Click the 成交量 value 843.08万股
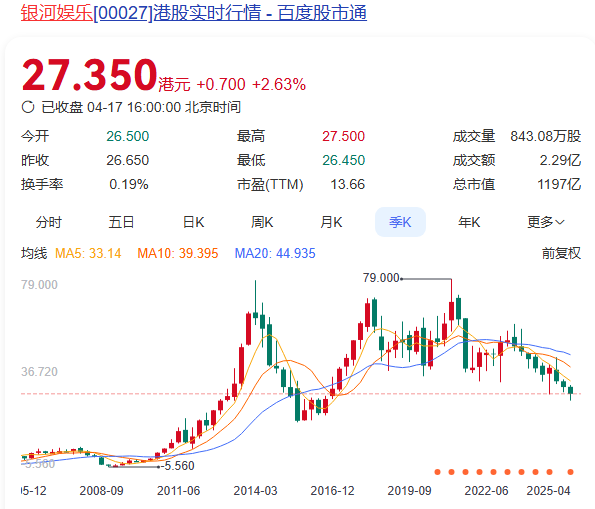The height and width of the screenshot is (509, 595). coord(545,136)
